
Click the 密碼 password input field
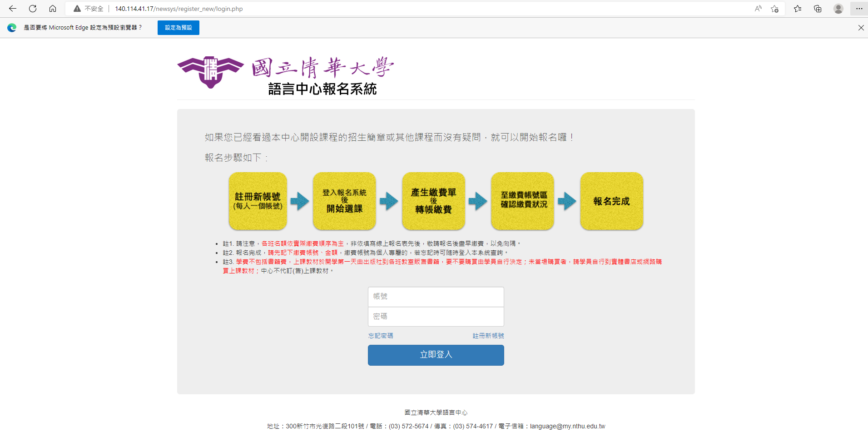click(436, 317)
